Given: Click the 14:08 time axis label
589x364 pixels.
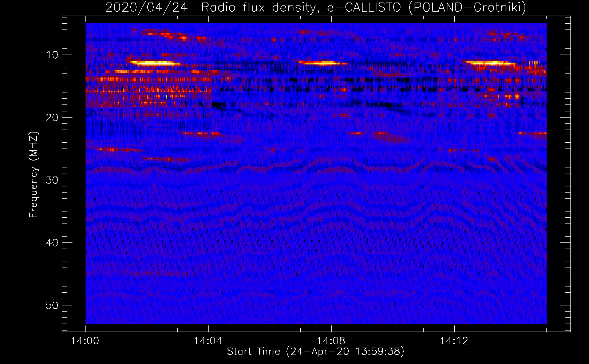Looking at the screenshot, I should point(331,341).
